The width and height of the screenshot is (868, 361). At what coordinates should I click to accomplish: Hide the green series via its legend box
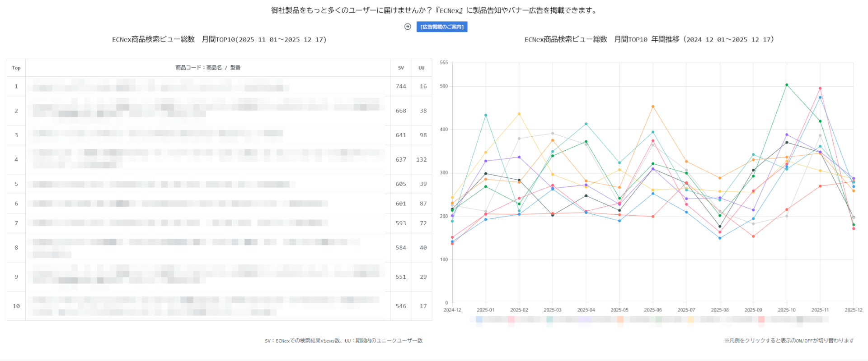coord(658,319)
